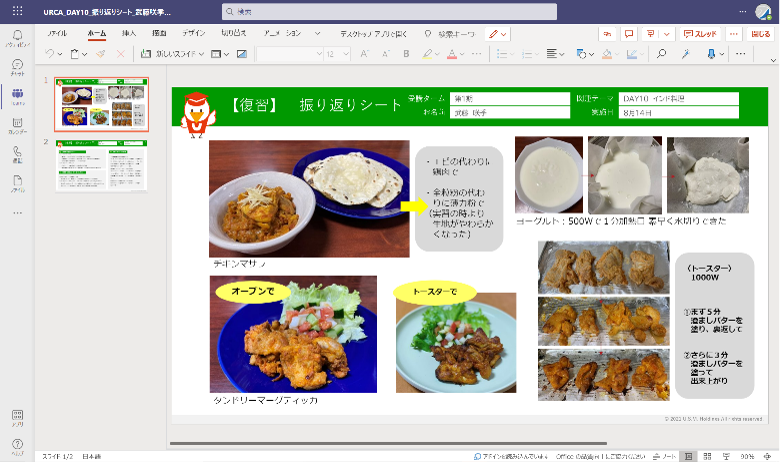Open Calls in the Teams sidebar
The image size is (782, 467).
(17, 155)
